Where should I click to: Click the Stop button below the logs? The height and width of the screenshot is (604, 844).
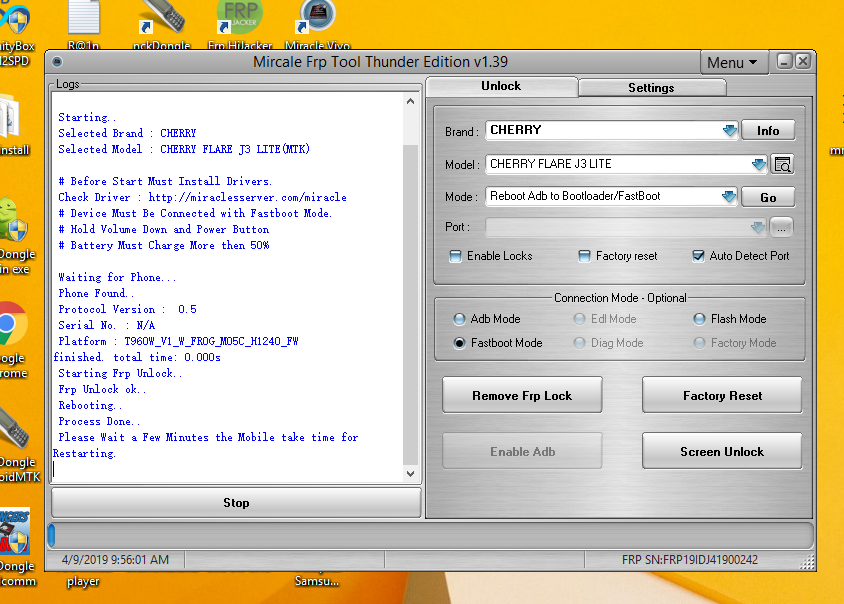236,503
